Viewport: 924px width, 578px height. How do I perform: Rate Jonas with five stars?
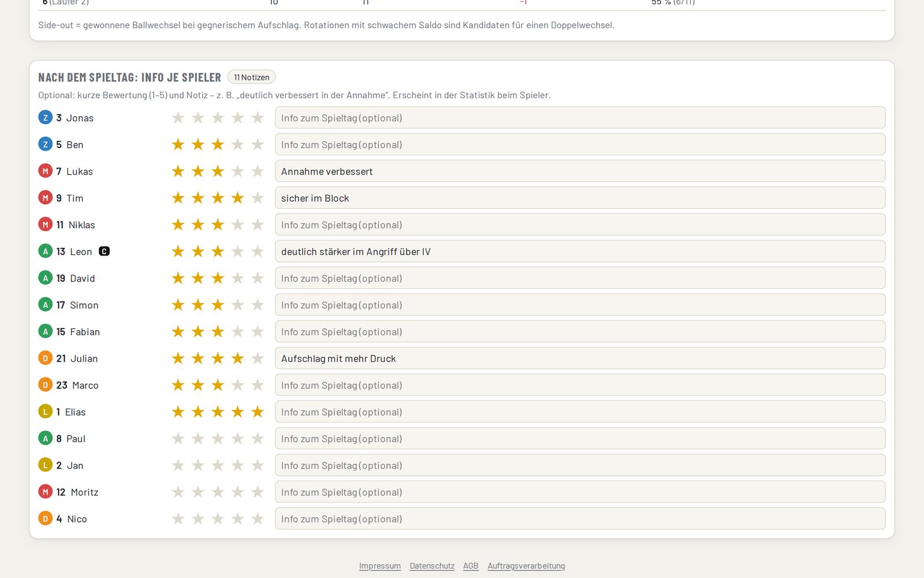[258, 118]
